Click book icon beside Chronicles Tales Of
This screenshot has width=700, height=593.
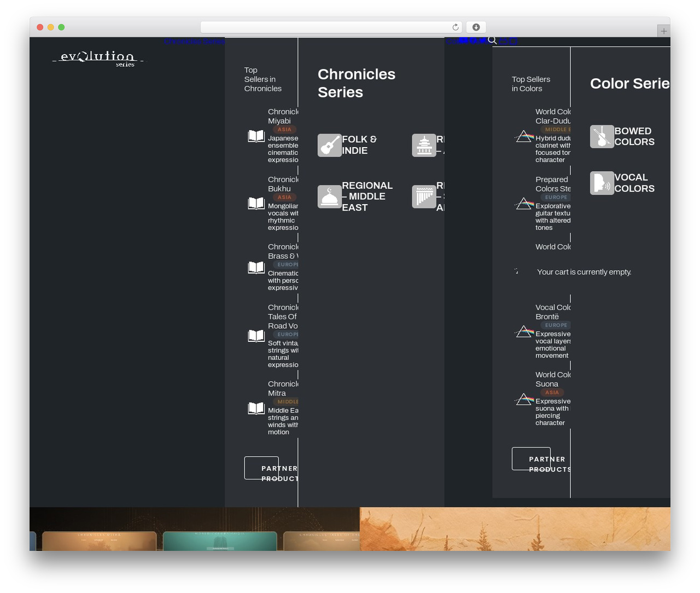click(256, 336)
